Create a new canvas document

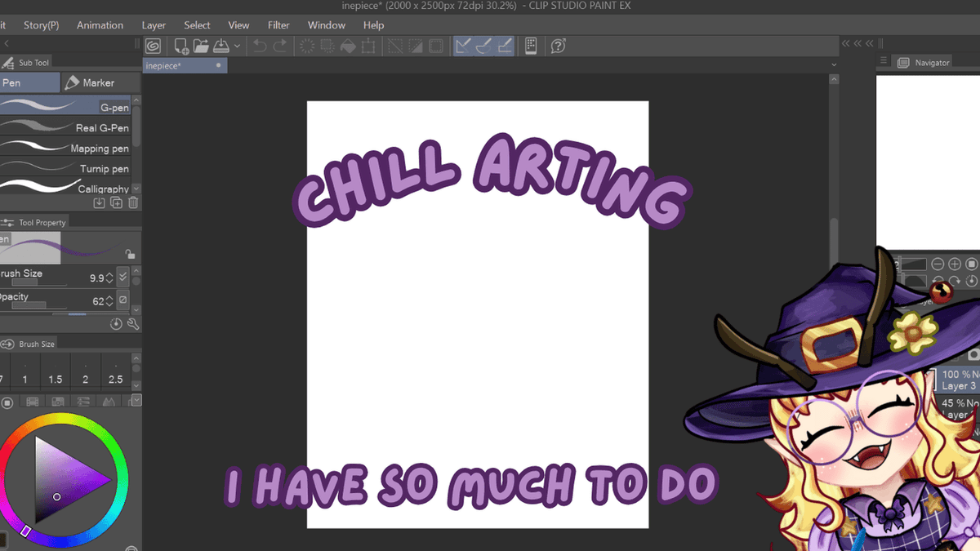pos(181,47)
